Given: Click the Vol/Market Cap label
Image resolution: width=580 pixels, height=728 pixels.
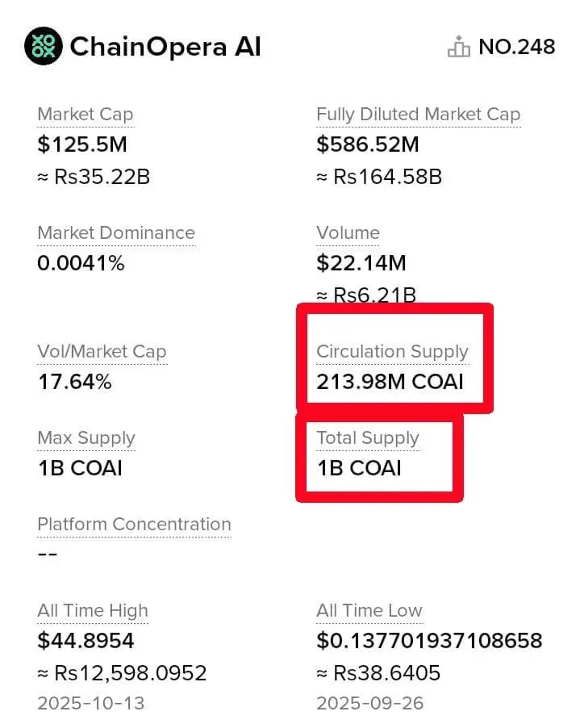Looking at the screenshot, I should [x=102, y=352].
